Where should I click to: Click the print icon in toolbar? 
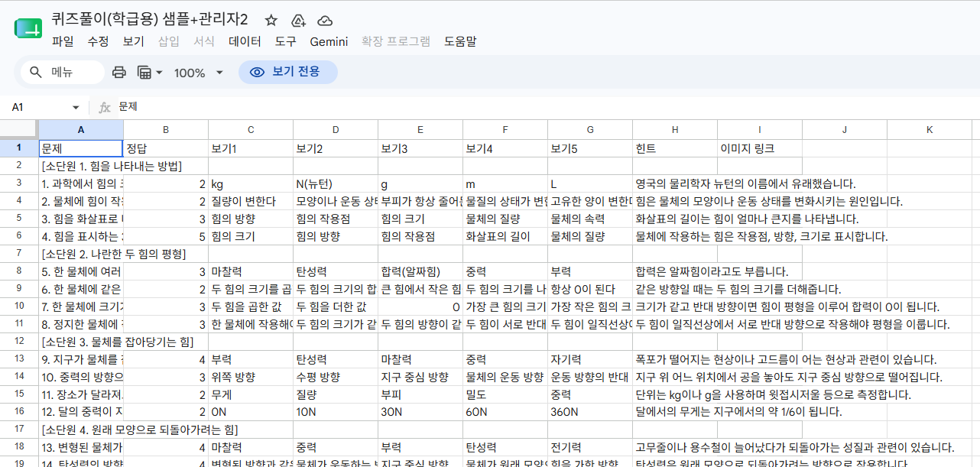(x=119, y=73)
